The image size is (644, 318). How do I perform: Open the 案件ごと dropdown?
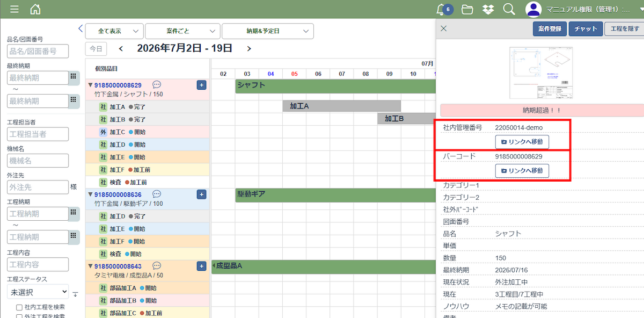point(182,31)
